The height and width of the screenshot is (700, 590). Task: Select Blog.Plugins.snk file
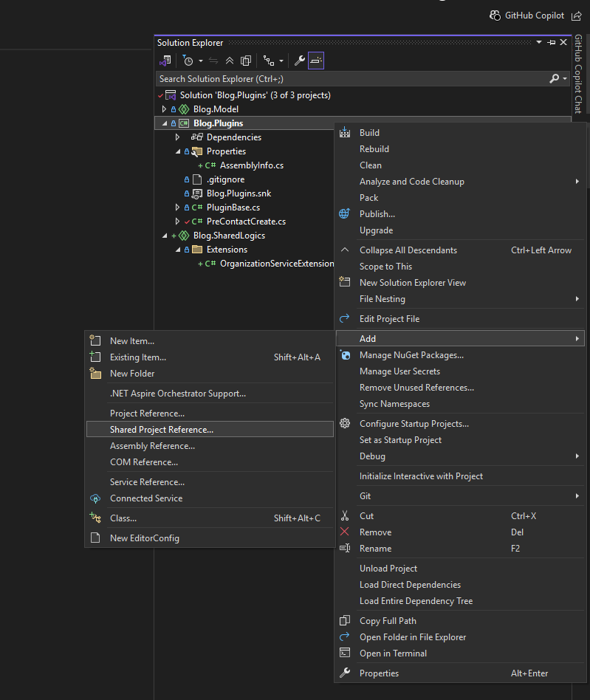(239, 193)
